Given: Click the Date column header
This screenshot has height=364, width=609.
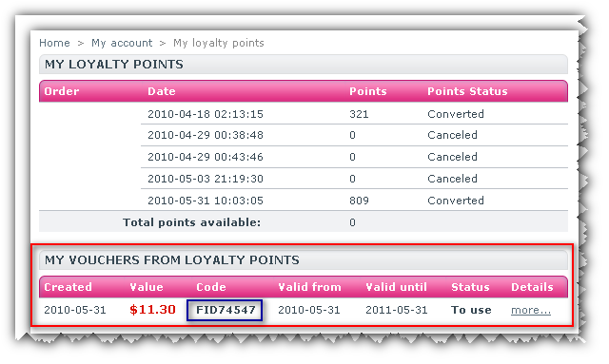Looking at the screenshot, I should point(161,91).
